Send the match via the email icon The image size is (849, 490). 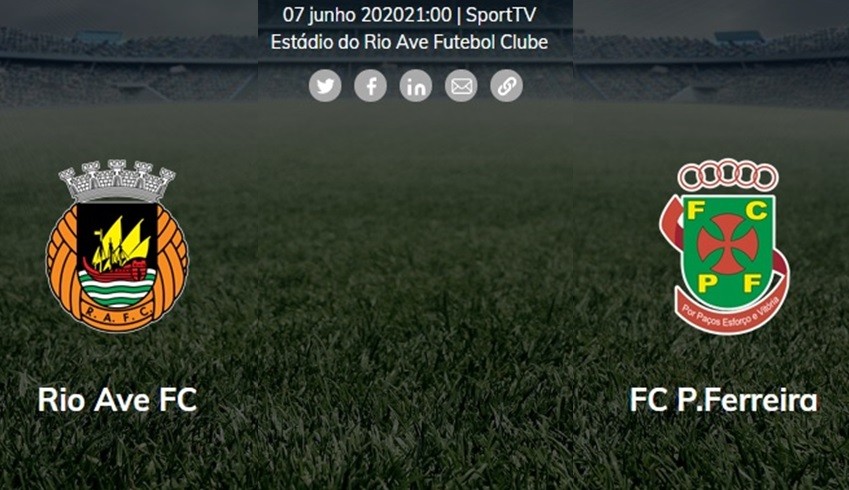(461, 86)
